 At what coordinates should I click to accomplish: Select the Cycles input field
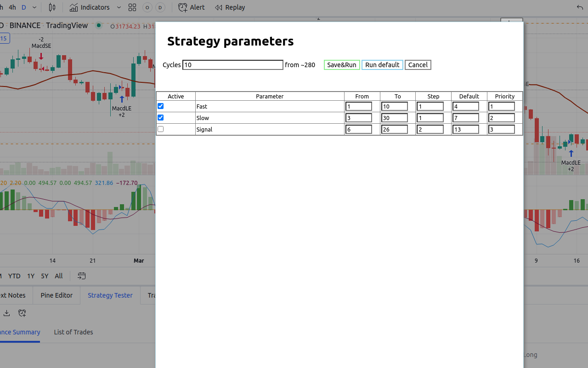coord(232,64)
